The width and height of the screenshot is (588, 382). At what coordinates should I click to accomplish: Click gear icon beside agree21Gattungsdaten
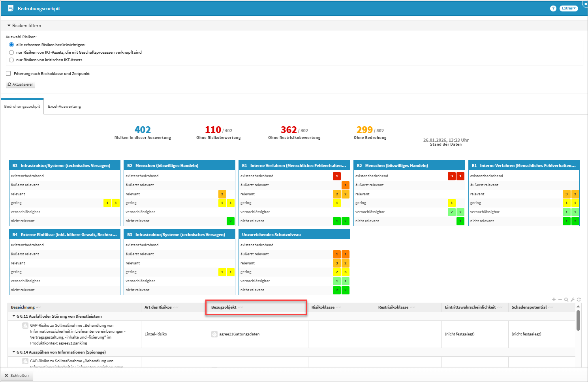214,334
